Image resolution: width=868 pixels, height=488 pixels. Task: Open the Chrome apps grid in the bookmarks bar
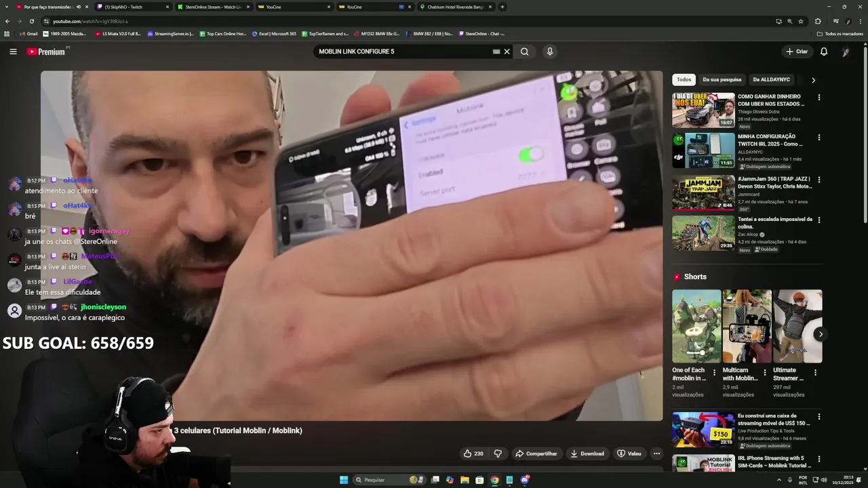(7, 33)
